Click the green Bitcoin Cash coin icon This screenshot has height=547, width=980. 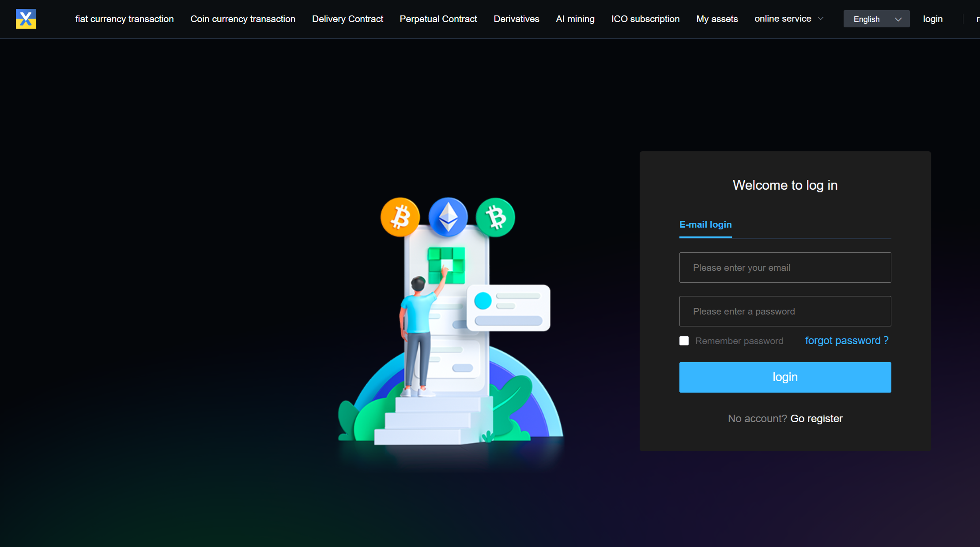[495, 217]
